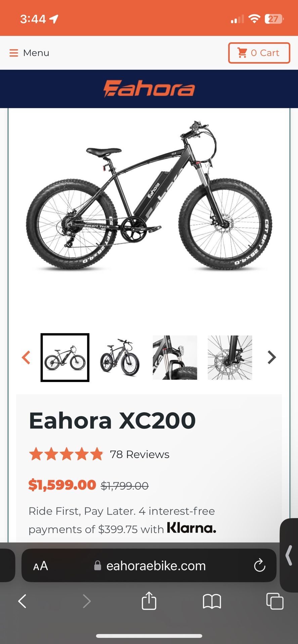This screenshot has width=298, height=644.
Task: Open Safari bookmarks book icon
Action: click(212, 601)
